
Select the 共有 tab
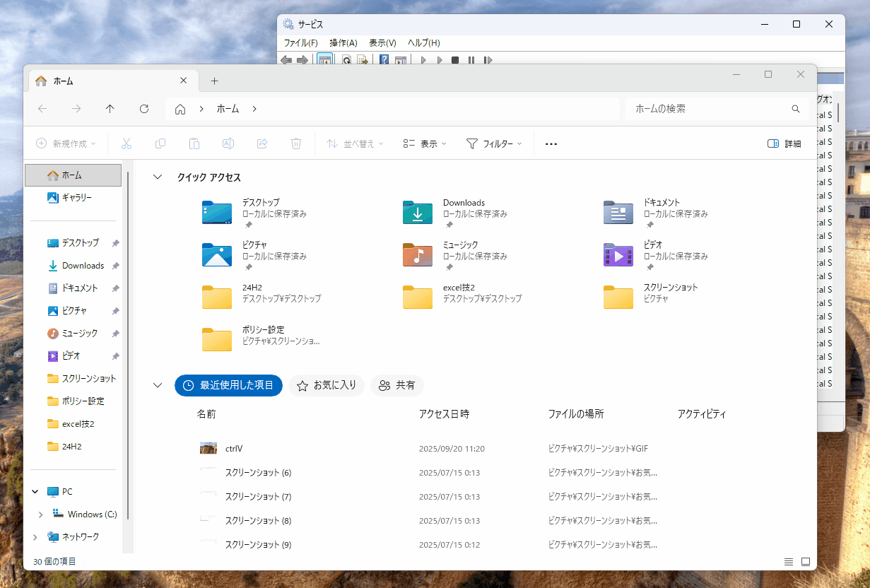396,385
